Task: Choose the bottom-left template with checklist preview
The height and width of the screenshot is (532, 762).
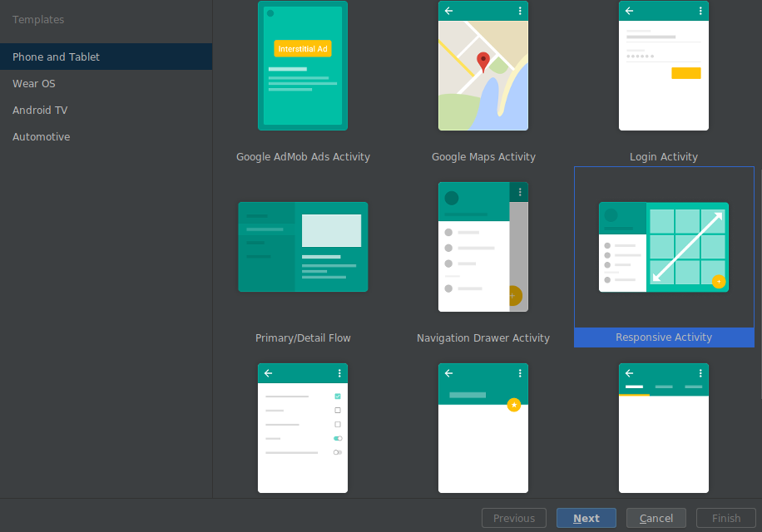Action: tap(303, 427)
